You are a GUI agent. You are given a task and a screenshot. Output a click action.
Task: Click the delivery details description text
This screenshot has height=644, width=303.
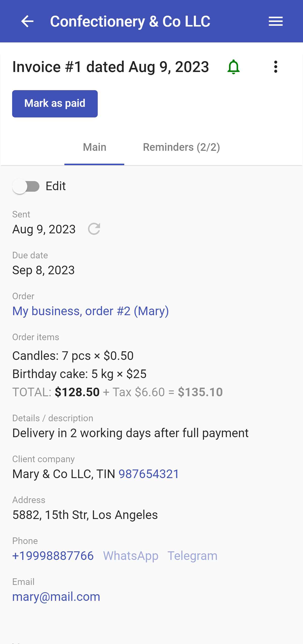[x=130, y=433]
